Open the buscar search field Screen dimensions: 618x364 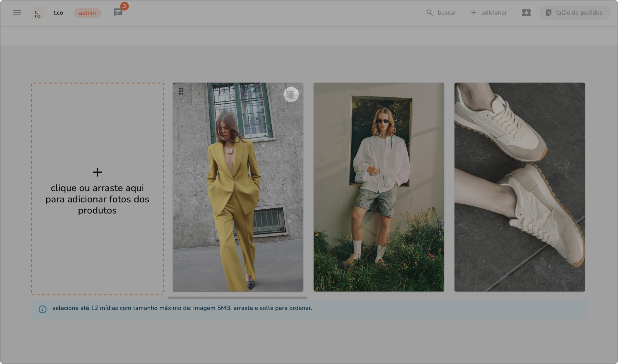pyautogui.click(x=441, y=13)
